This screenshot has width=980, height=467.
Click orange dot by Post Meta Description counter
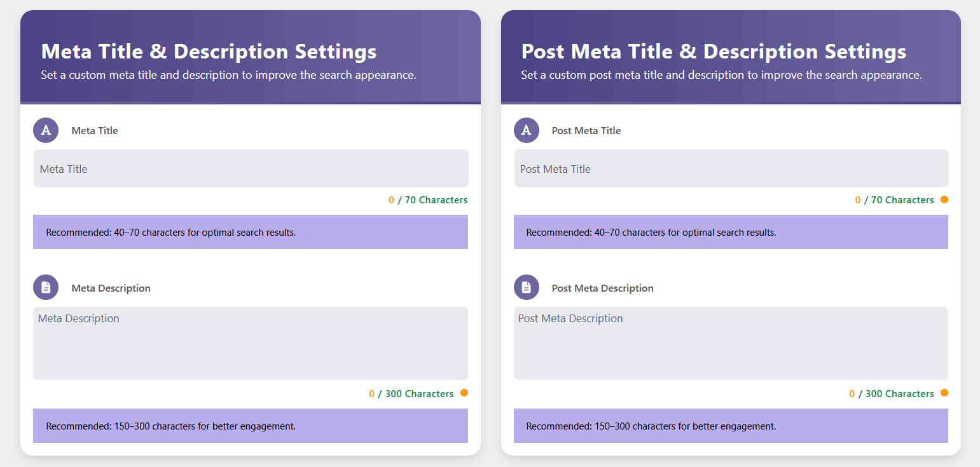point(944,393)
